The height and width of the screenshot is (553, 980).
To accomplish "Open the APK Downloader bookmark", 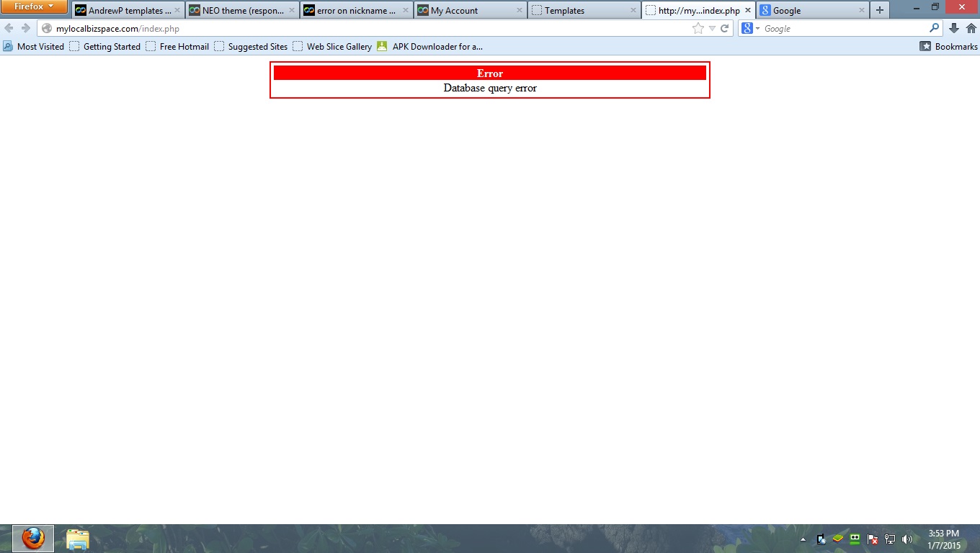I will coord(429,47).
